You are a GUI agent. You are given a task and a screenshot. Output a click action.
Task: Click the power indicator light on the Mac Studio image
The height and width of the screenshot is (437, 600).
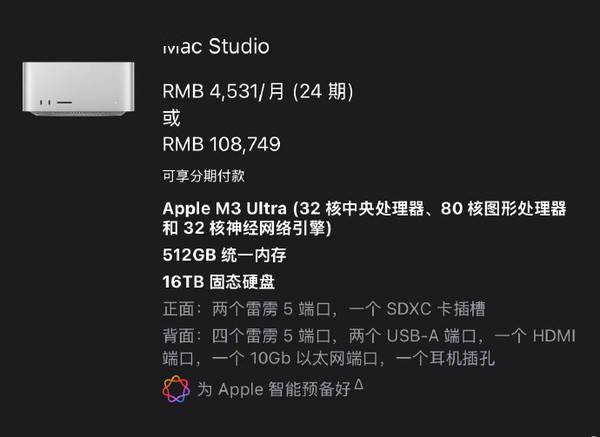tap(116, 103)
